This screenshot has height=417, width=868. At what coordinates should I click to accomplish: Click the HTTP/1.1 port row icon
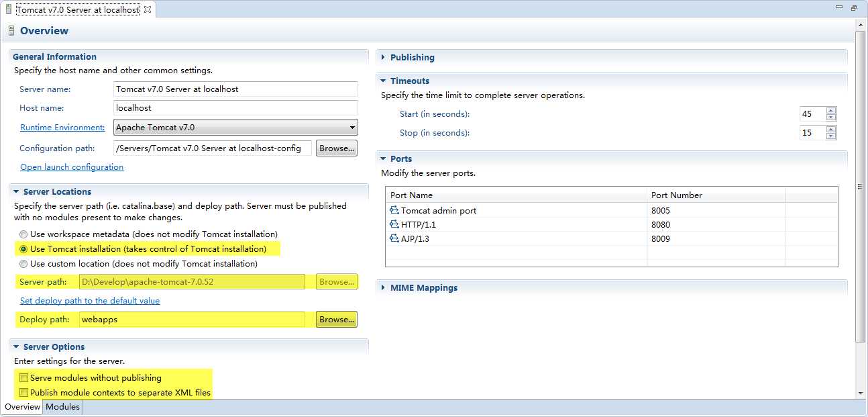(x=394, y=224)
